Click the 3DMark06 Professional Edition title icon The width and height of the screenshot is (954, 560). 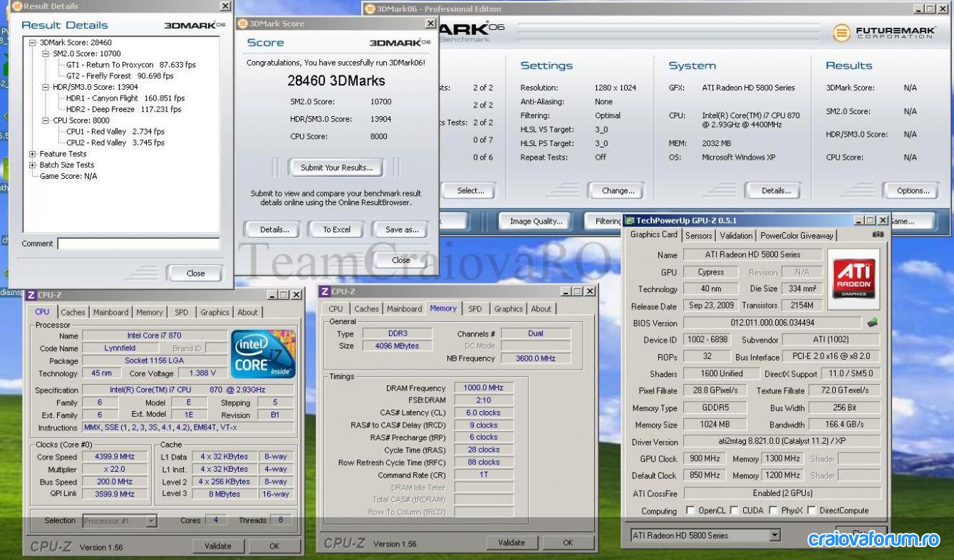[x=369, y=9]
